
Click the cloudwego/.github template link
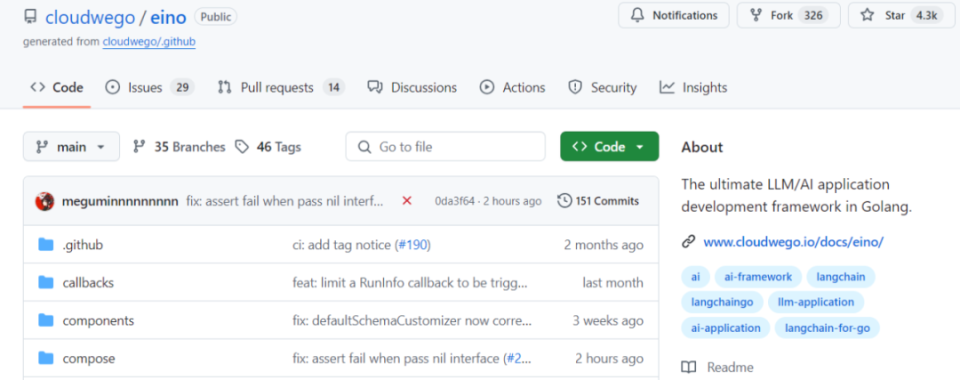tap(149, 42)
